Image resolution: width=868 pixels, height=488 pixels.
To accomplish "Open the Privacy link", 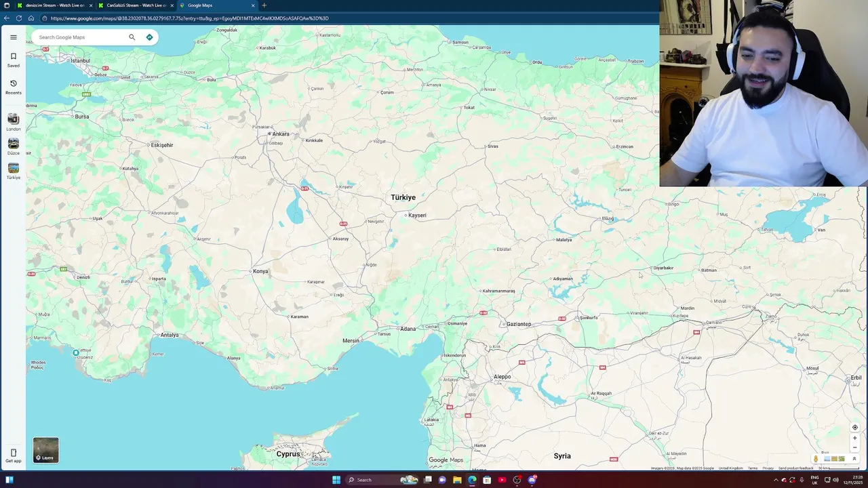I will pos(768,468).
